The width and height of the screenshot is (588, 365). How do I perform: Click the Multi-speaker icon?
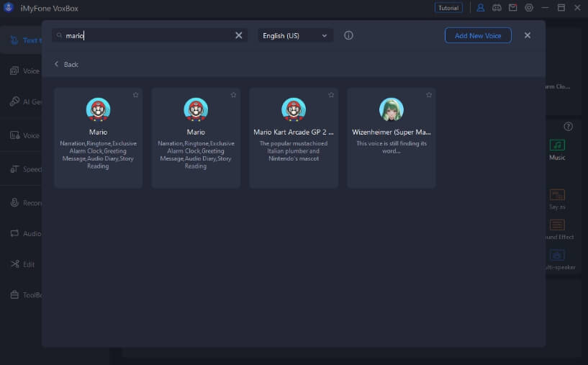557,256
